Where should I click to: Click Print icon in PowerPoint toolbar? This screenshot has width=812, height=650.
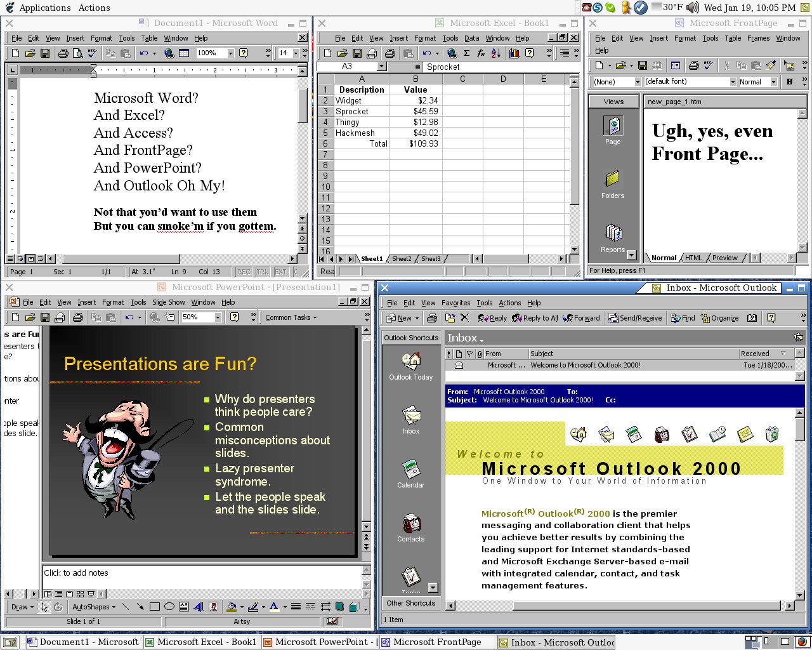(x=77, y=317)
